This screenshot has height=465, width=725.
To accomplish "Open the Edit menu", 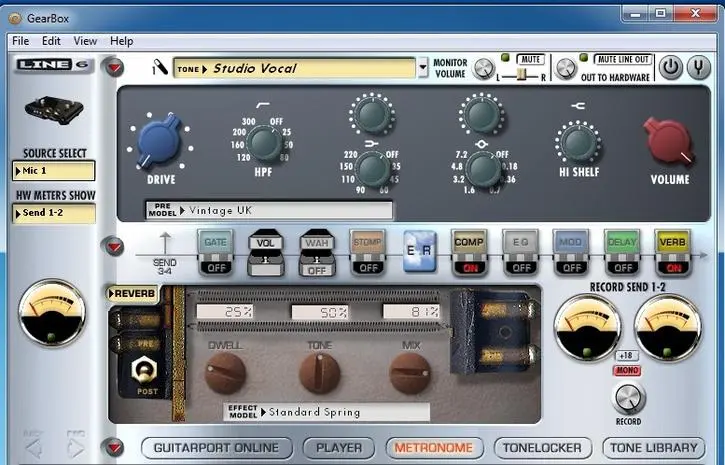I will (51, 41).
